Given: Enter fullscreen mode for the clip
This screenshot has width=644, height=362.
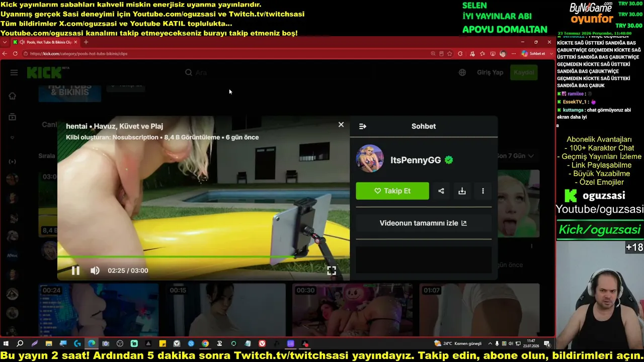Looking at the screenshot, I should point(332,270).
